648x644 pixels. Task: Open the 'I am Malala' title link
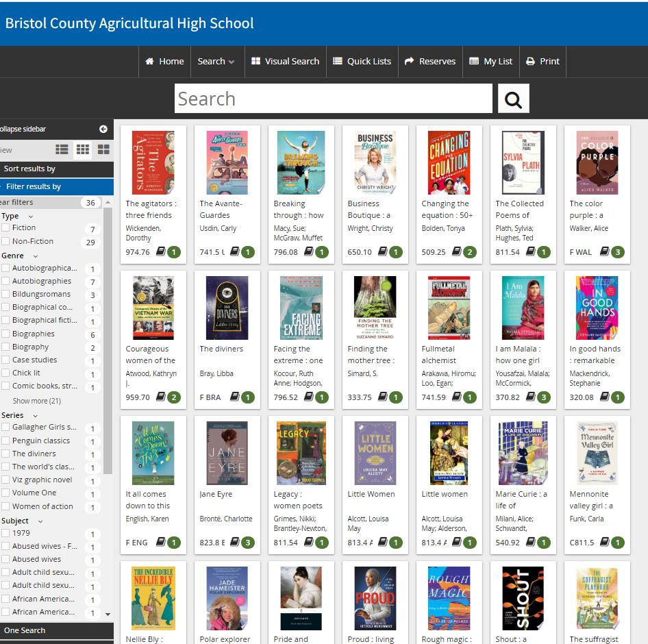click(519, 355)
